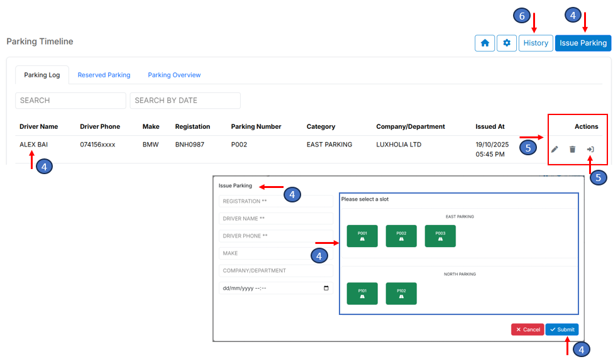The image size is (613, 364).
Task: Click the home icon button
Action: pyautogui.click(x=485, y=43)
